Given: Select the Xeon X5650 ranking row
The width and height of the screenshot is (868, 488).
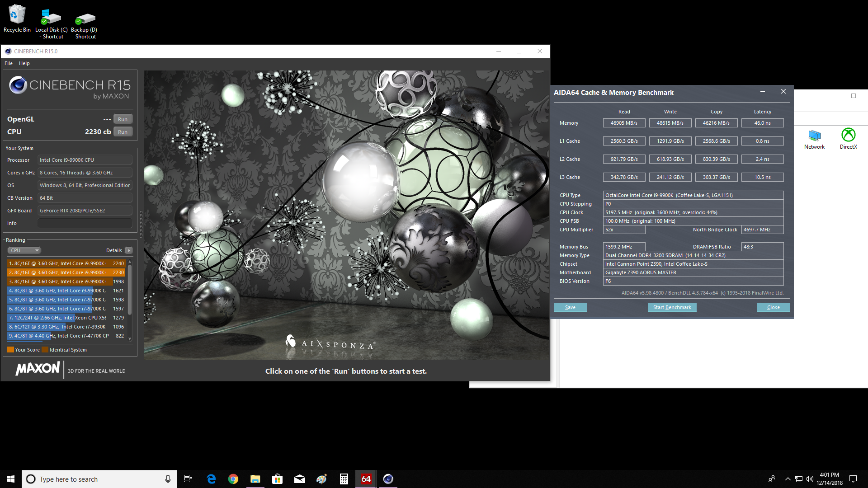Looking at the screenshot, I should click(x=66, y=318).
